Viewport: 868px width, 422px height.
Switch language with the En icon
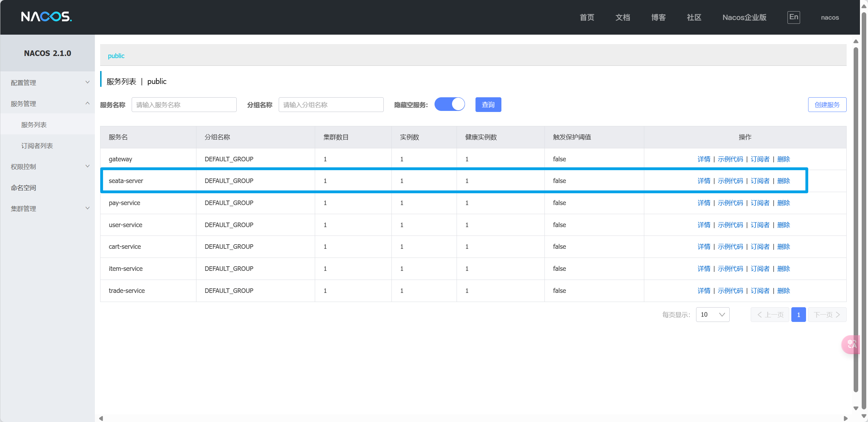(793, 17)
